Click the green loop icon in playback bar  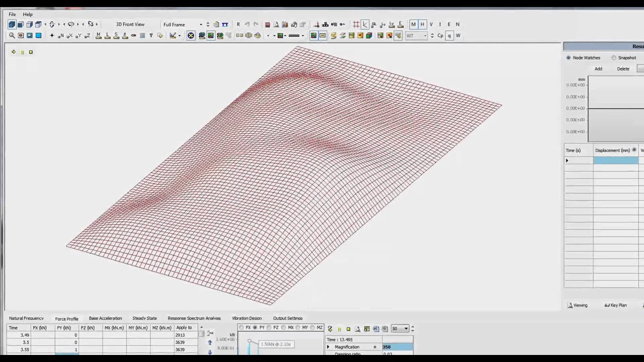330,329
